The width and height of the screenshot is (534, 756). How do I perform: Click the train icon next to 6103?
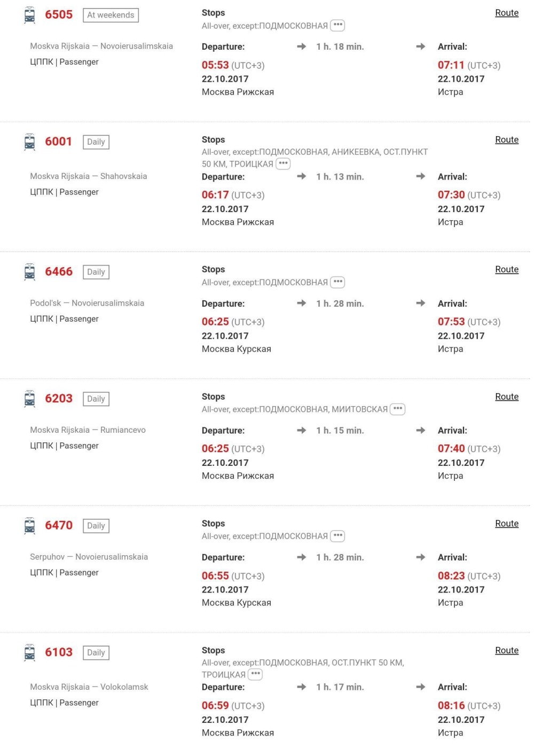pyautogui.click(x=30, y=652)
